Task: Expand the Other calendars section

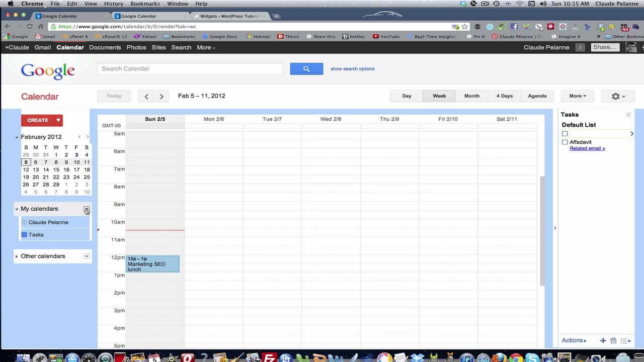Action: [x=17, y=256]
